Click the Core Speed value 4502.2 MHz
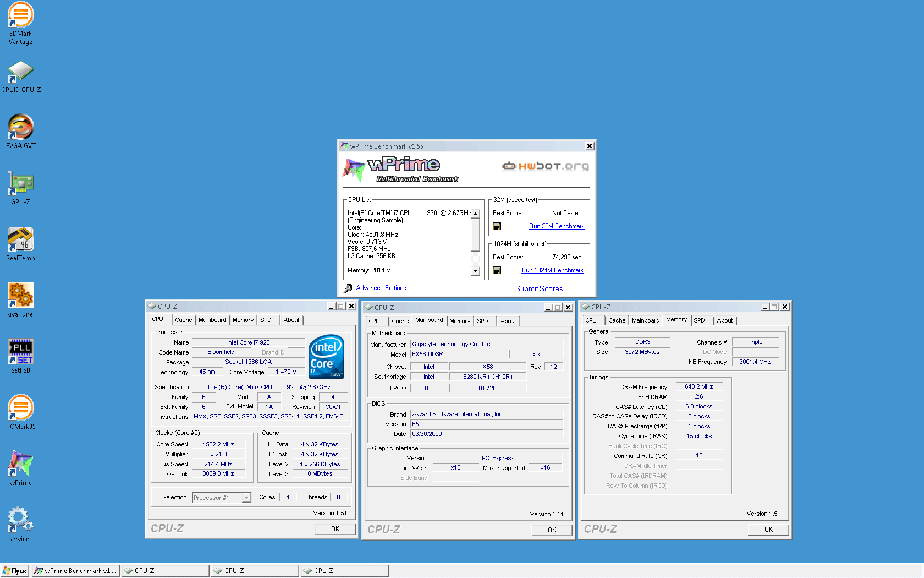The width and height of the screenshot is (924, 578). 218,444
